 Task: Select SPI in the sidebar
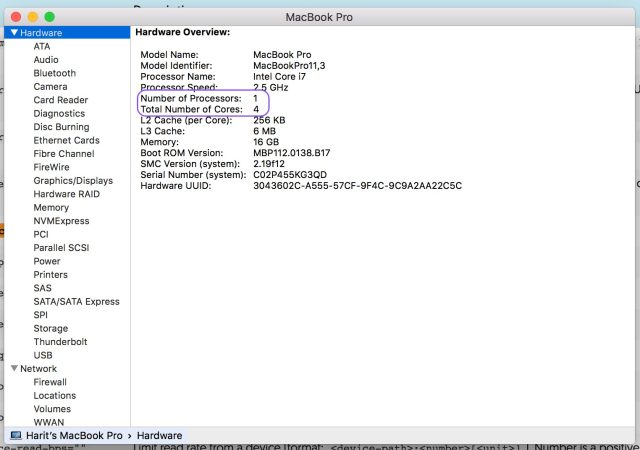tap(40, 315)
